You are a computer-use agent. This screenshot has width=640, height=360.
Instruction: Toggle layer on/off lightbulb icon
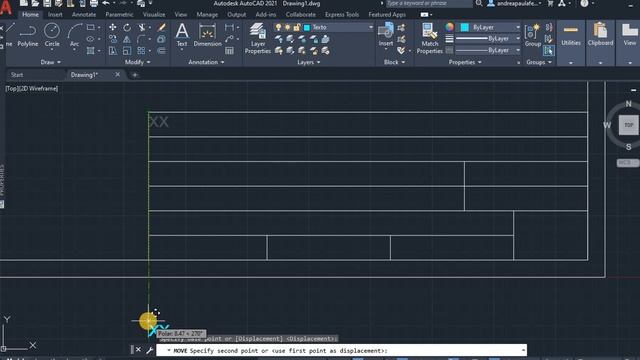coord(278,27)
